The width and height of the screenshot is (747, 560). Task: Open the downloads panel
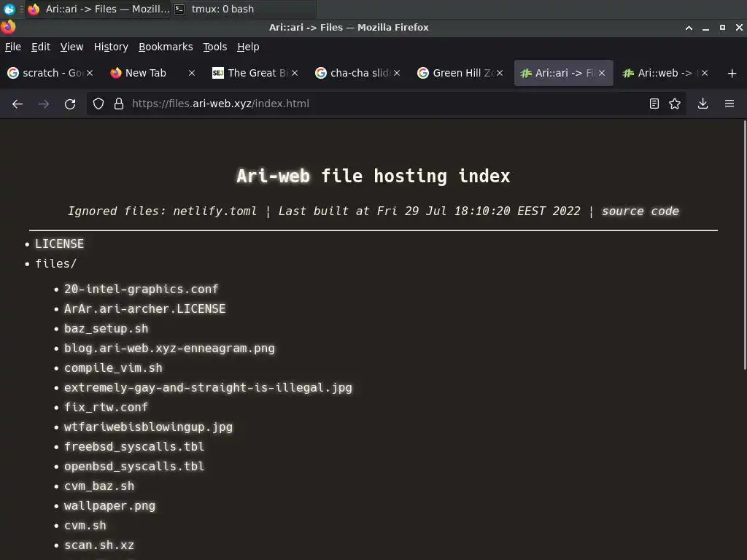(x=703, y=104)
